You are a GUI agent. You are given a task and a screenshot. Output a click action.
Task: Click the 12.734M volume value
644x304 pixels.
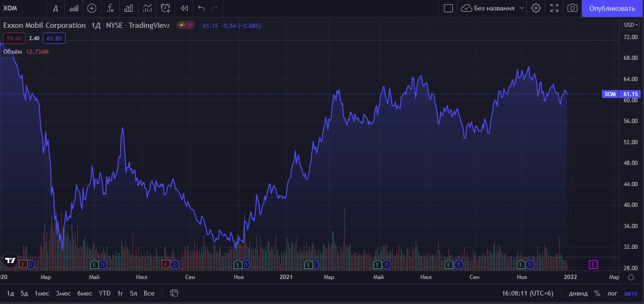point(38,51)
